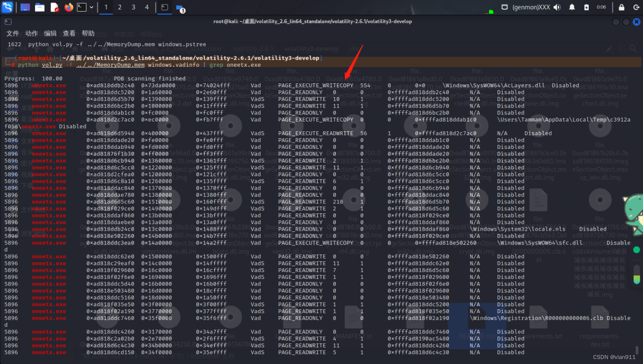The width and height of the screenshot is (643, 364).
Task: Switch to workspace 2
Action: pyautogui.click(x=120, y=7)
